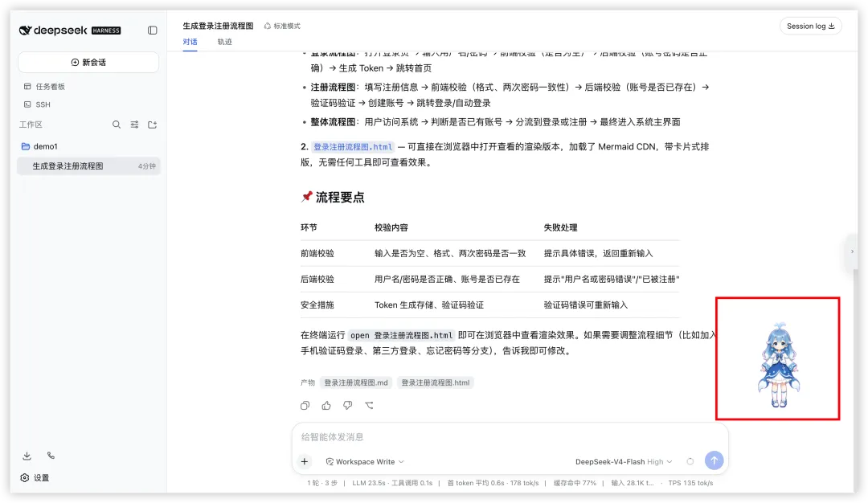Switch to the 轨迹 tab

coord(224,42)
